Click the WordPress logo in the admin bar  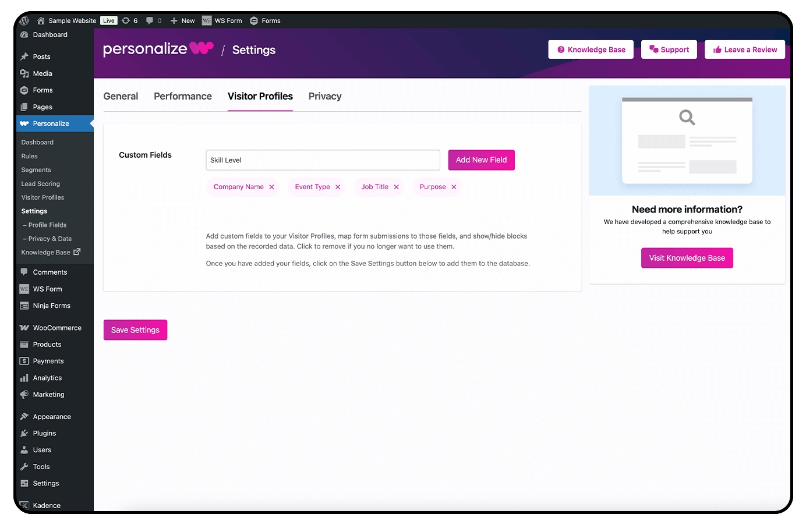coord(23,20)
